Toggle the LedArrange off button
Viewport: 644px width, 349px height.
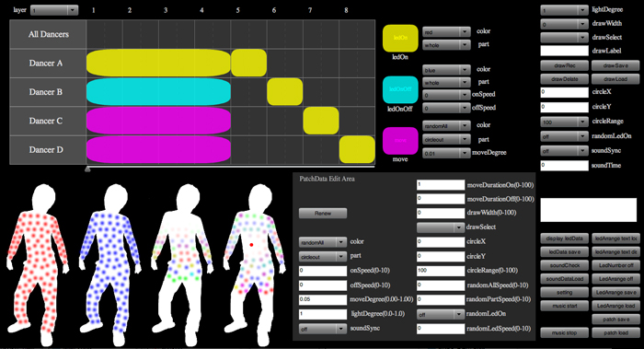tap(615, 279)
